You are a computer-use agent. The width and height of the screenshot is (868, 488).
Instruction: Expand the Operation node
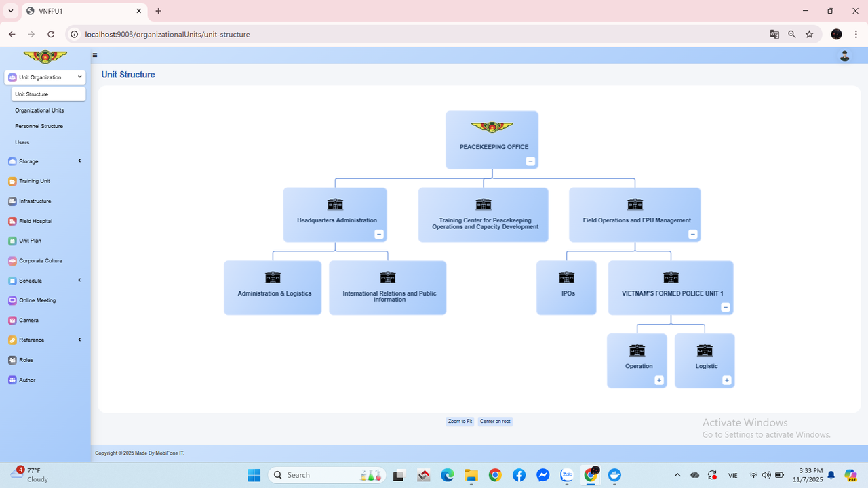[x=658, y=380]
